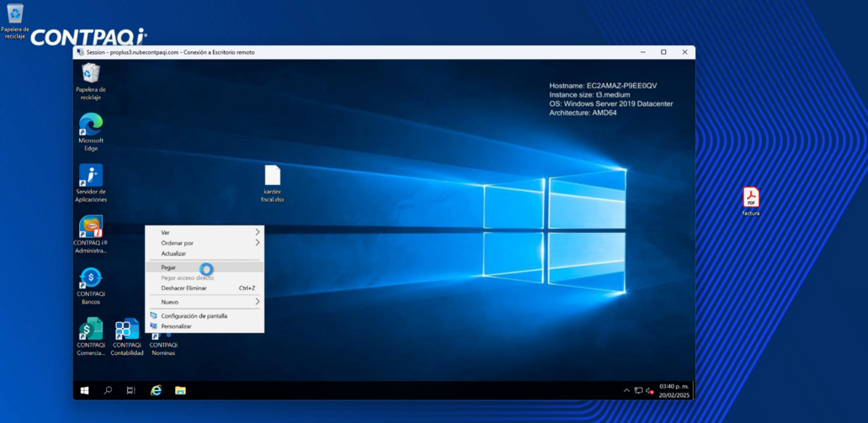Image resolution: width=868 pixels, height=423 pixels.
Task: Select the CONTPAQi Contabilidad shortcut
Action: [127, 330]
